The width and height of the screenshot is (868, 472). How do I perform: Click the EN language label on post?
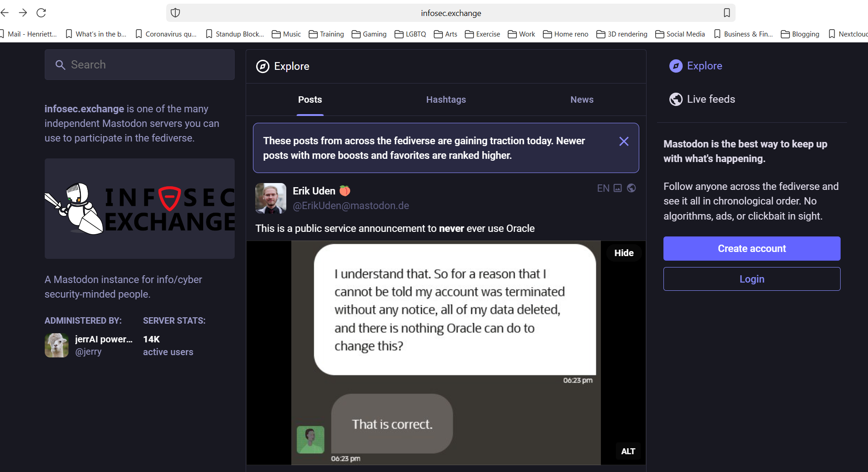(603, 188)
